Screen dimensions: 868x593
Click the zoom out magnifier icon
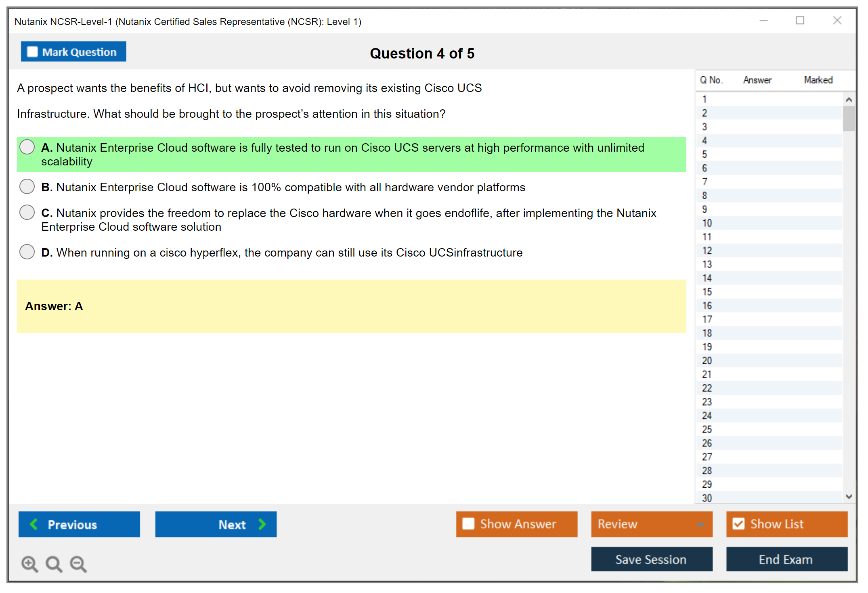(x=78, y=564)
